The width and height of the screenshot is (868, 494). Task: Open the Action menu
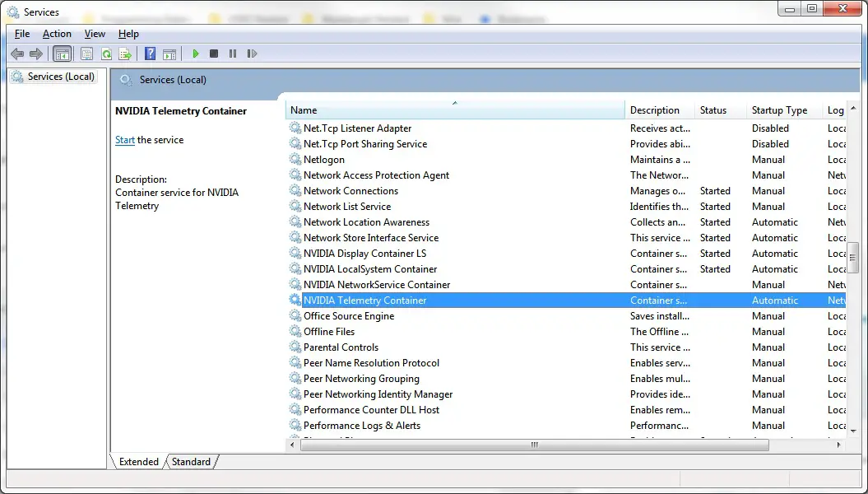tap(57, 34)
